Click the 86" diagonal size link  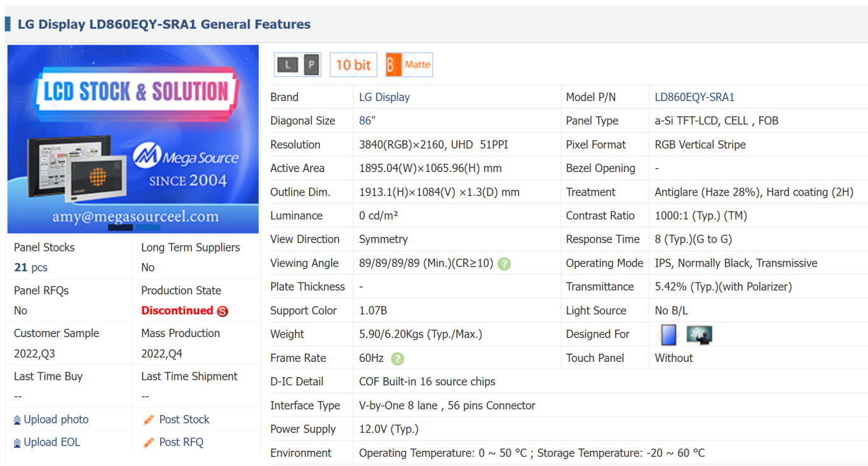(x=367, y=121)
